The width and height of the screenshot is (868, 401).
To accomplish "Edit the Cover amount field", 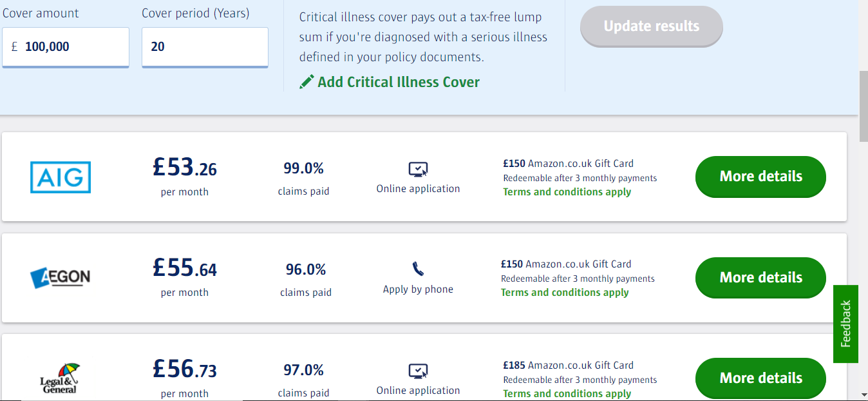I will [x=66, y=47].
